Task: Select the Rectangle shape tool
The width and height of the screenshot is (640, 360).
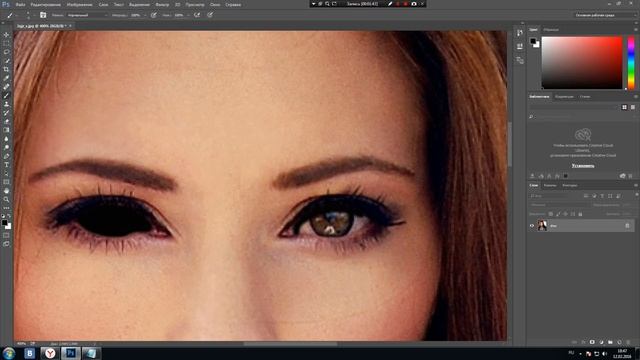Action: point(6,182)
